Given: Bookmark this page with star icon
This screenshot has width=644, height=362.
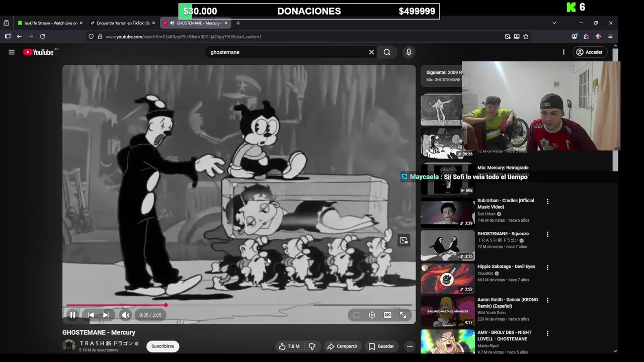Looking at the screenshot, I should (x=526, y=36).
